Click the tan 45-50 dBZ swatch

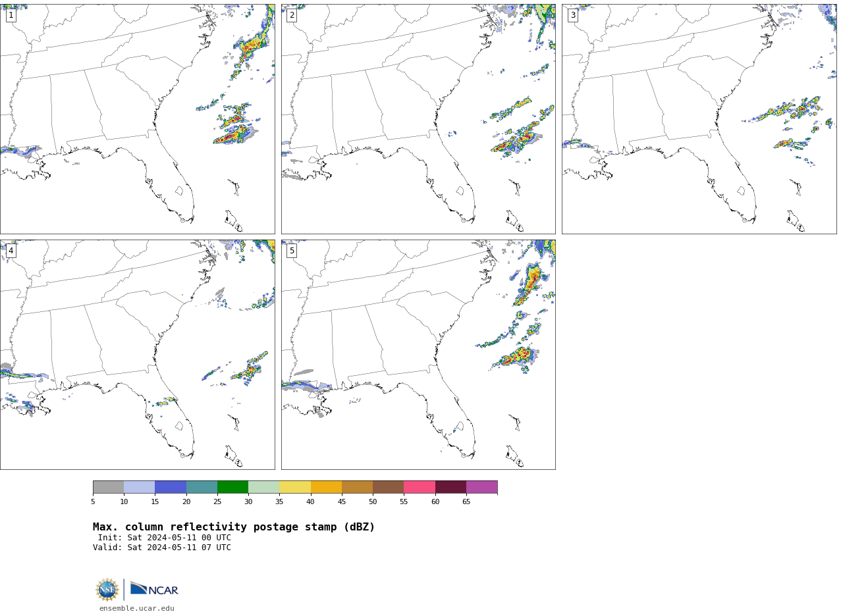pyautogui.click(x=357, y=487)
